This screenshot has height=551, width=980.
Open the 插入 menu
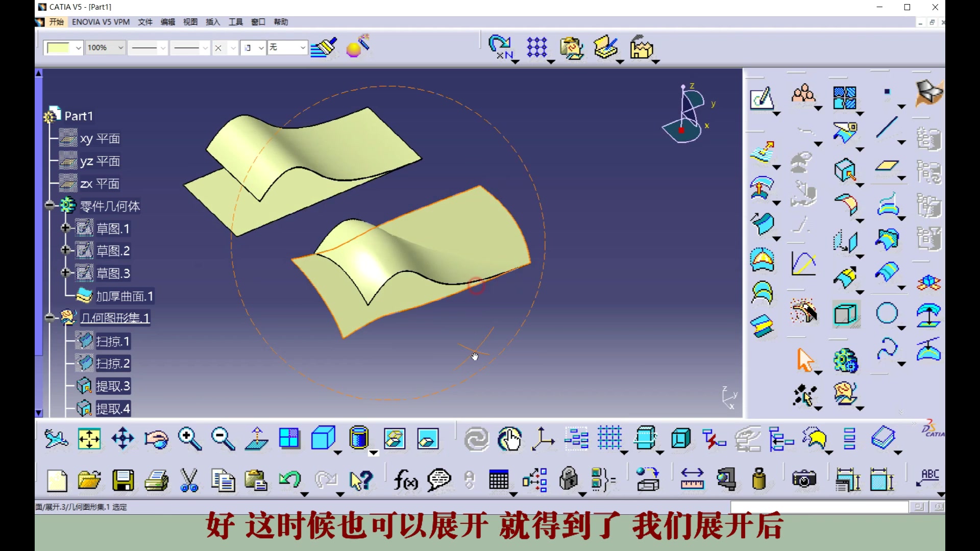212,22
